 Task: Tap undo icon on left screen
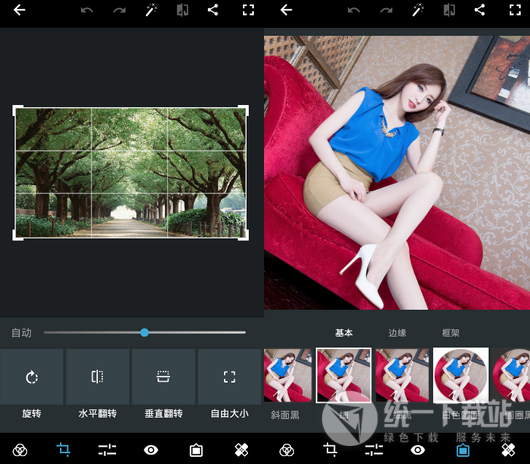(x=87, y=10)
